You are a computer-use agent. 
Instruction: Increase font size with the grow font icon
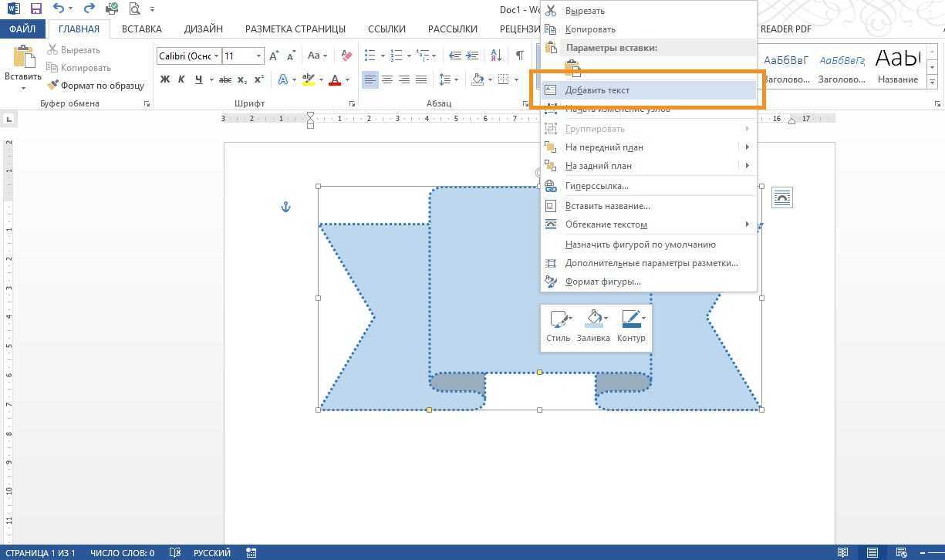pos(275,56)
